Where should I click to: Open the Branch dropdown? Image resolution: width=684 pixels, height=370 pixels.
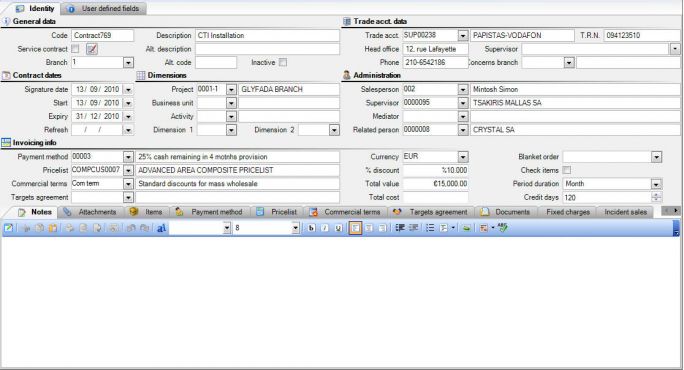[x=128, y=63]
